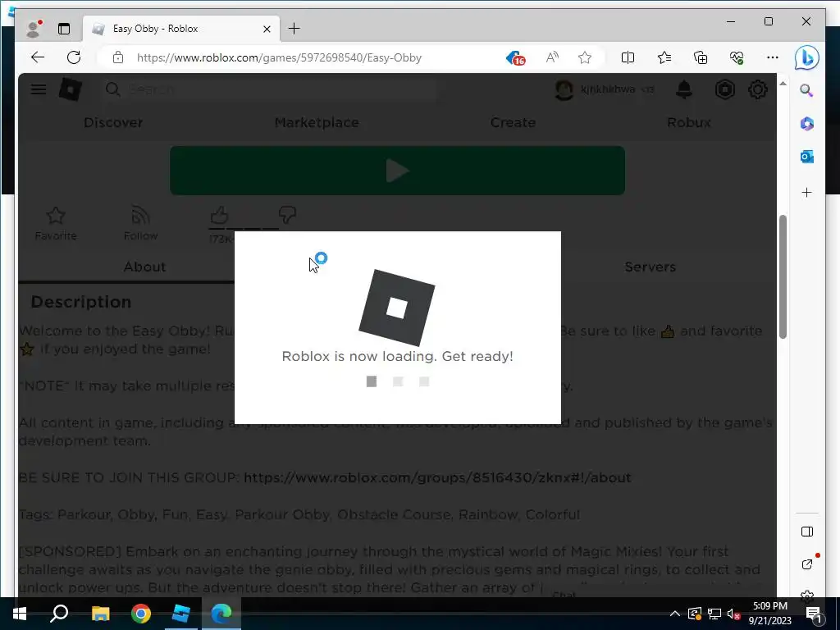The height and width of the screenshot is (630, 840).
Task: Open File Explorer from taskbar
Action: pos(100,614)
